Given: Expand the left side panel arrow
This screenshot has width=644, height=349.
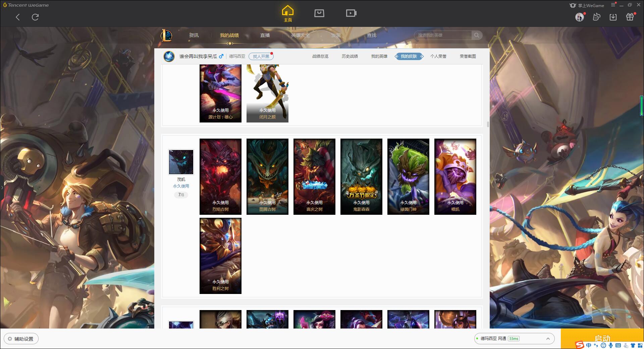Looking at the screenshot, I should click(x=2, y=187).
